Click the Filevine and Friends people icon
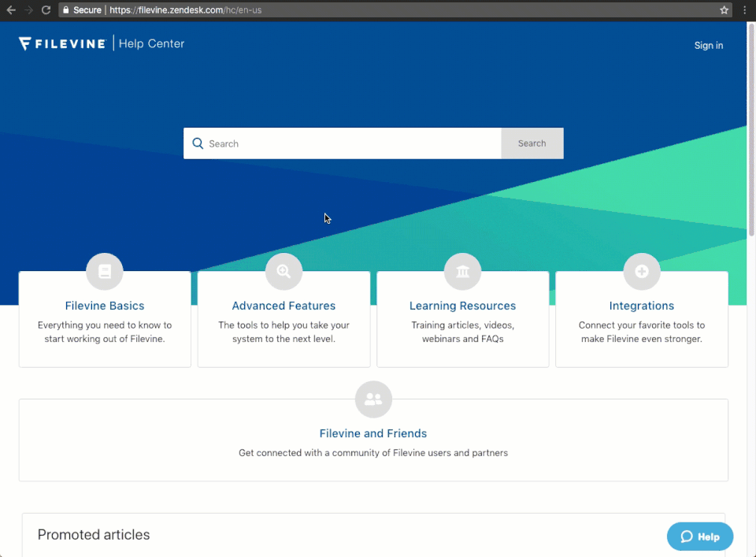Viewport: 756px width, 557px height. [x=373, y=399]
